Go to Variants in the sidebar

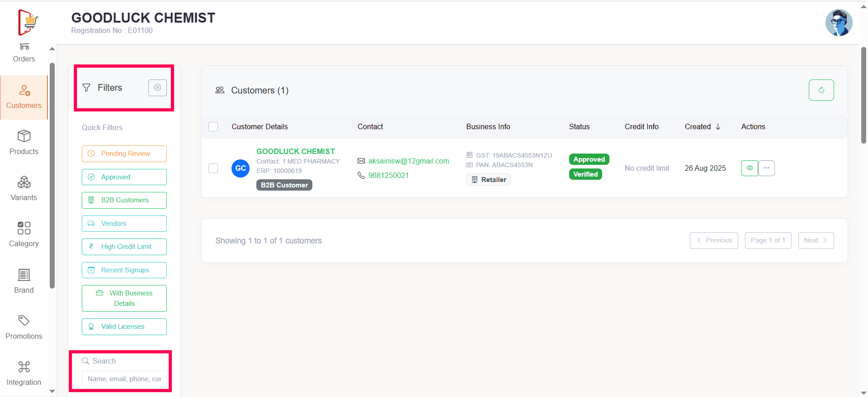(x=24, y=188)
